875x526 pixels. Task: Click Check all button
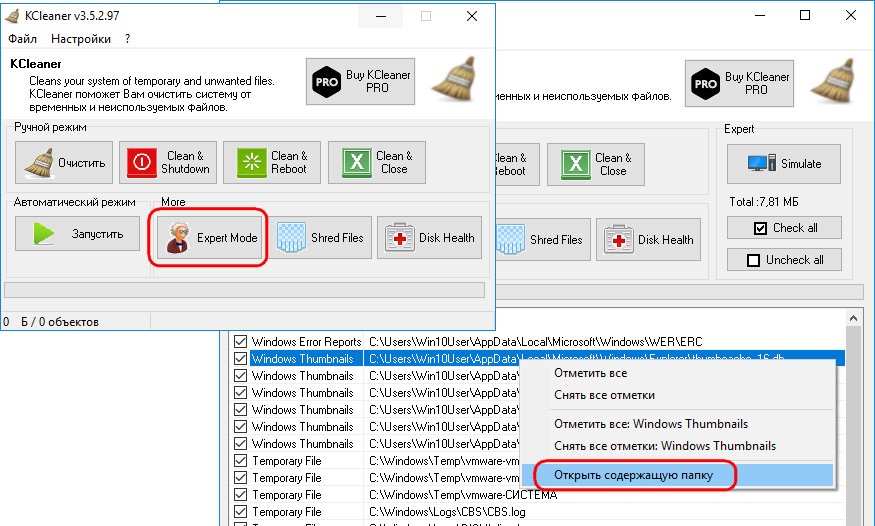coord(784,228)
